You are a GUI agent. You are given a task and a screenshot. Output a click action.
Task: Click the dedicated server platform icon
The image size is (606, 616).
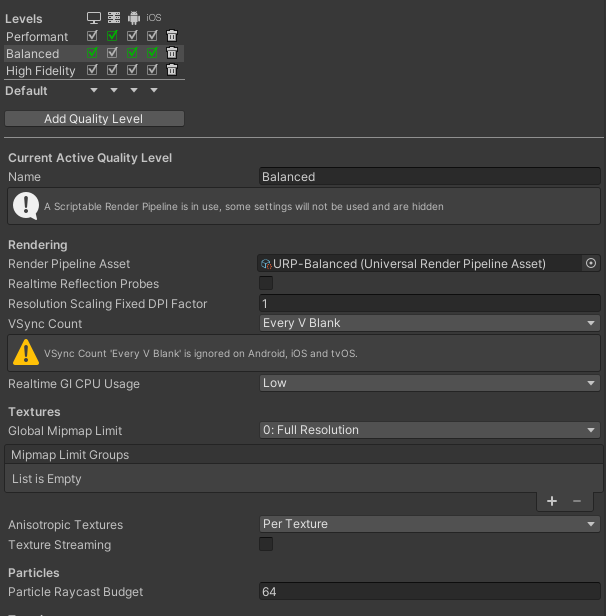(113, 18)
